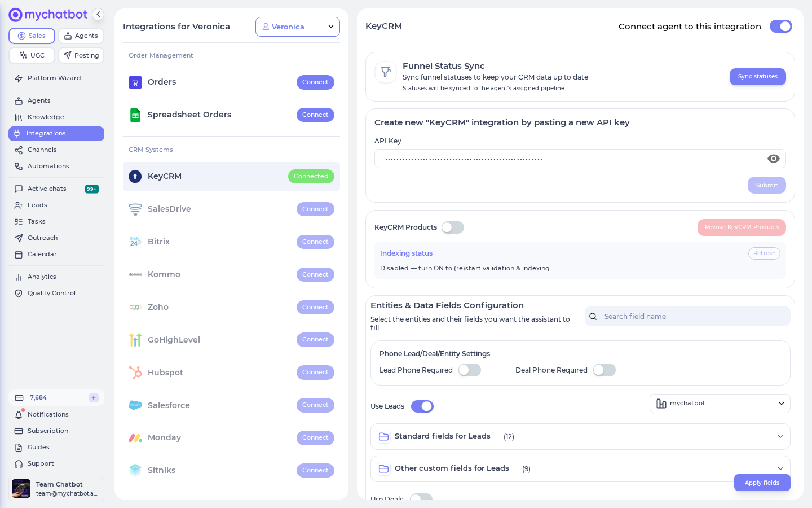Click the Sitniks logo icon
The width and height of the screenshot is (812, 508).
point(135,470)
